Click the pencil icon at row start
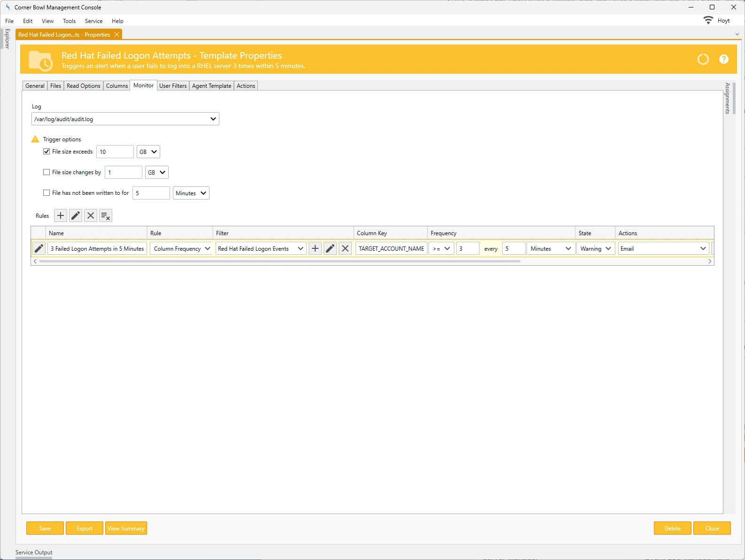Viewport: 745px width, 560px height. [39, 248]
